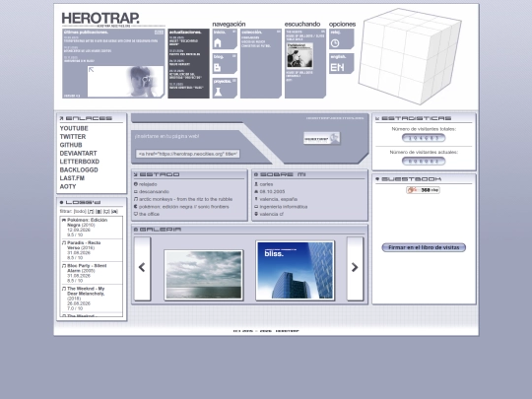The height and width of the screenshot is (399, 532).
Task: Open the Inicio home icon tile
Action: pos(225,39)
